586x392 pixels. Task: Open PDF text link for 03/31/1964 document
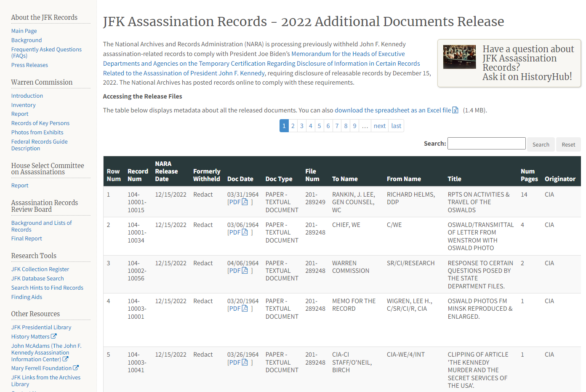(234, 202)
